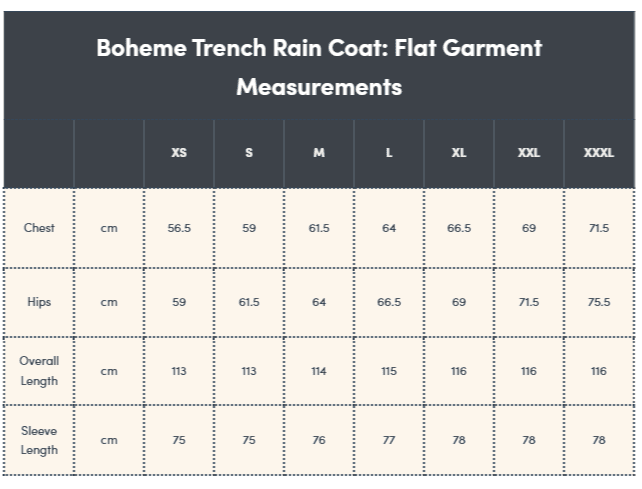This screenshot has width=642, height=489.
Task: Select the XXL size column header
Action: tap(529, 153)
